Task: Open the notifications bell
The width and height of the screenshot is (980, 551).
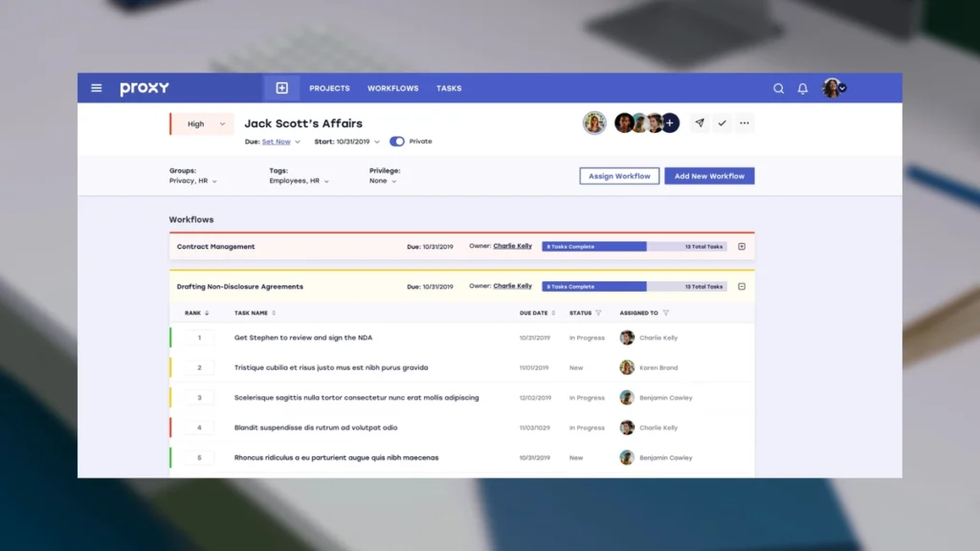Action: tap(803, 88)
